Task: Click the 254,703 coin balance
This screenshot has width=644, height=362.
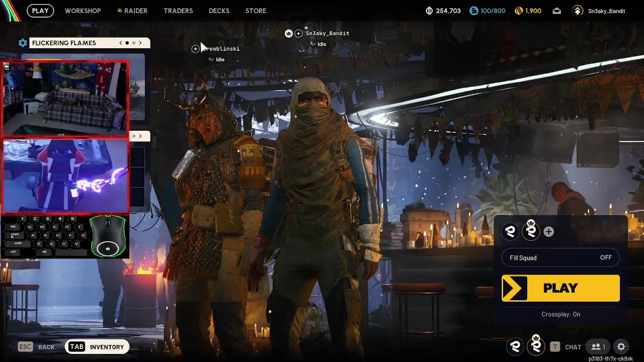Action: 448,11
